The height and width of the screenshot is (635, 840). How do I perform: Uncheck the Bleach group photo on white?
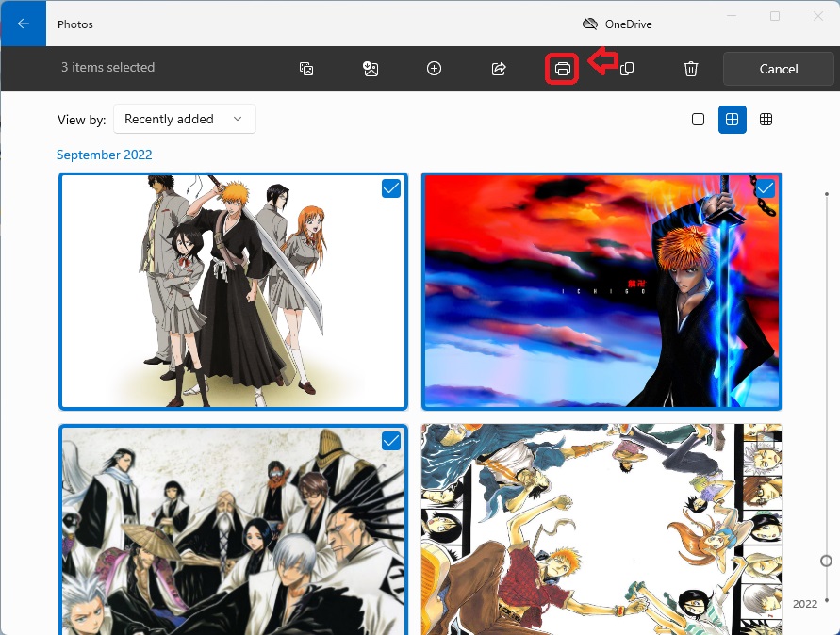click(391, 188)
